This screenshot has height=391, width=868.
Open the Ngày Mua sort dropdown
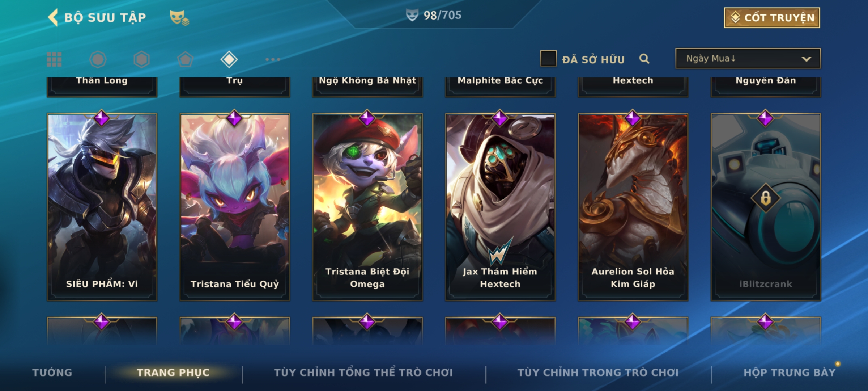tap(748, 58)
